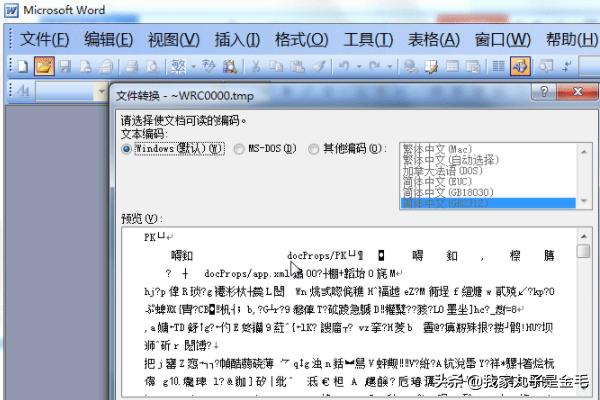Open the 文件(F) menu
600x400 pixels.
pyautogui.click(x=44, y=39)
